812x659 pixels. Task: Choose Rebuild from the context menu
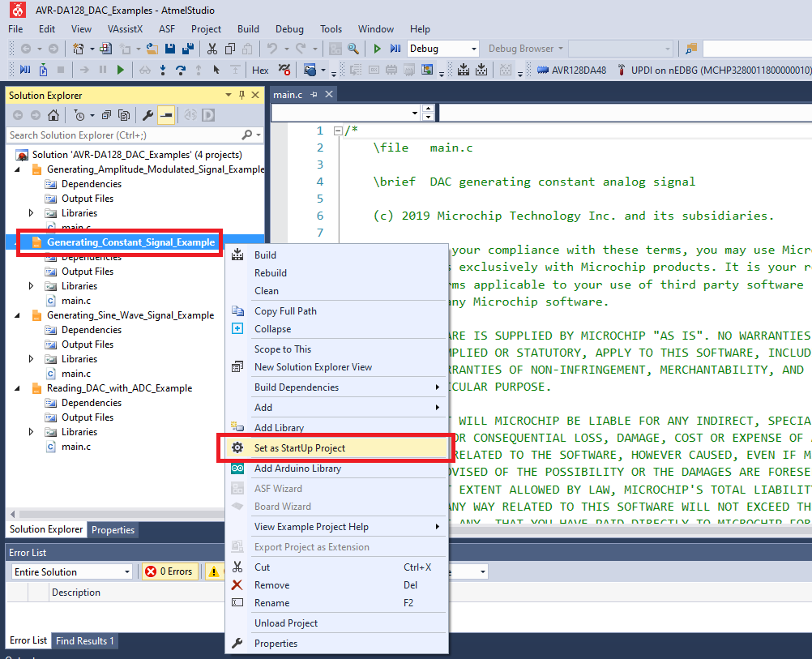[336, 273]
